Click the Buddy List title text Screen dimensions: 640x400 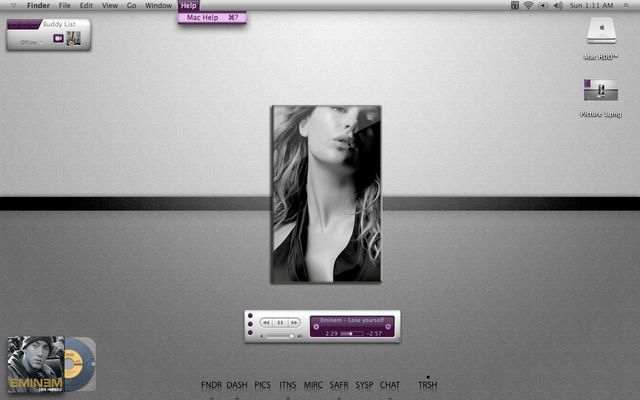59,24
